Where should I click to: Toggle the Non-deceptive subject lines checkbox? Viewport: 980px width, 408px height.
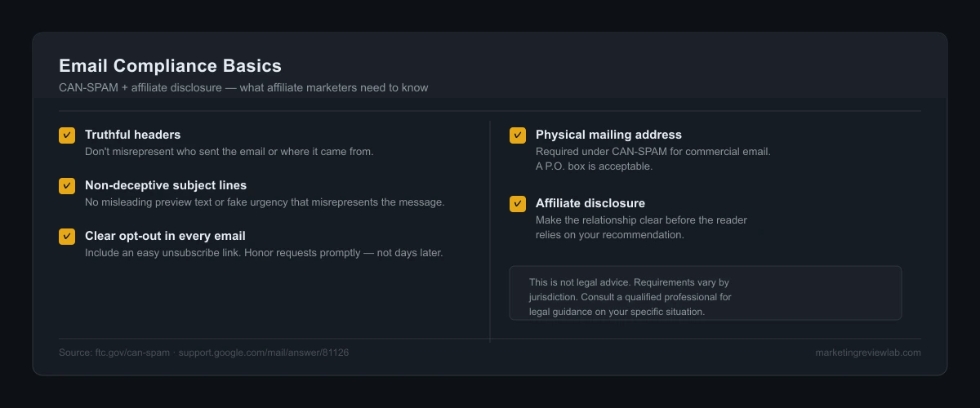coord(67,186)
